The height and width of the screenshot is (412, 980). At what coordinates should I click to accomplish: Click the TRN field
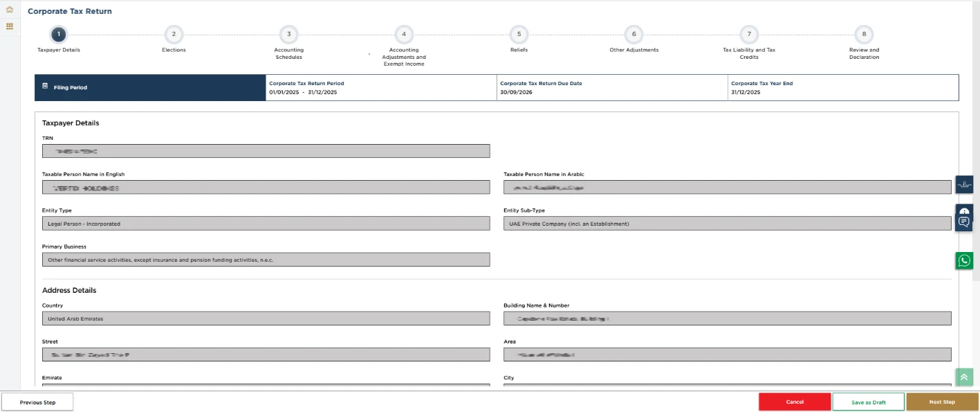(x=266, y=151)
